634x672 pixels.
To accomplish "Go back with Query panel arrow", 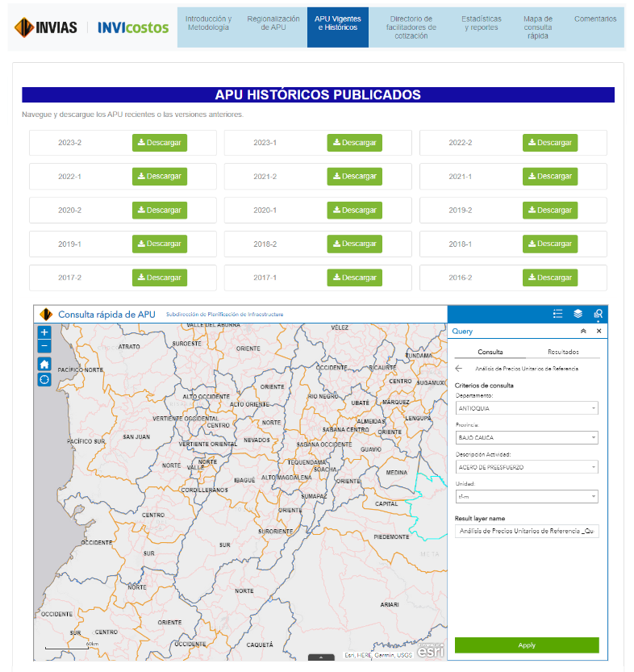I will tap(459, 369).
